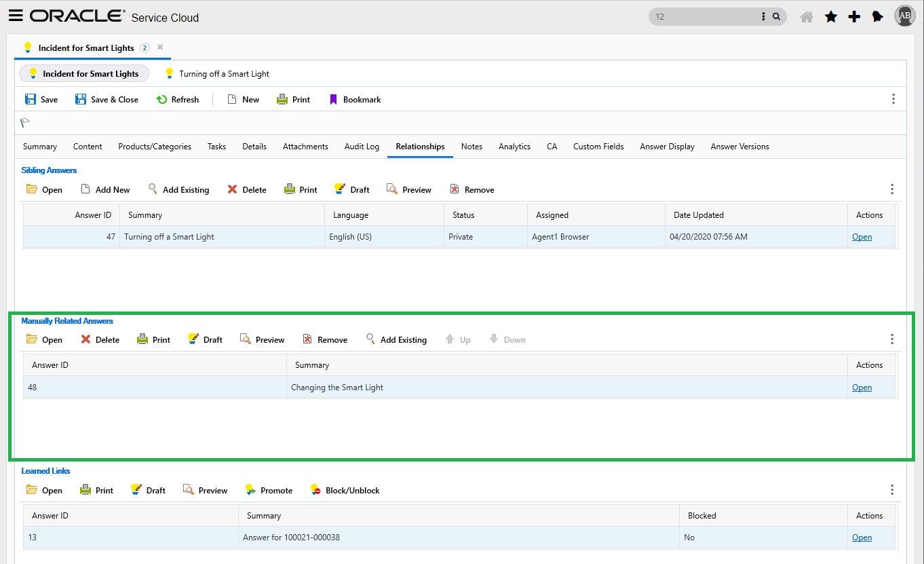924x564 pixels.
Task: Open link for answer 48 row
Action: coord(862,388)
